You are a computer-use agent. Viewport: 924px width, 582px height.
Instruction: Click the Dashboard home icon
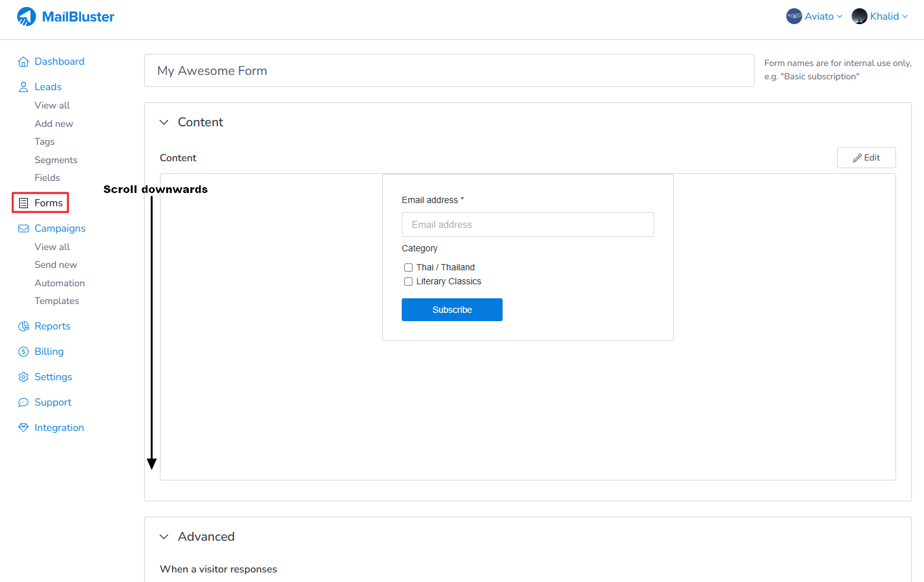click(x=23, y=62)
